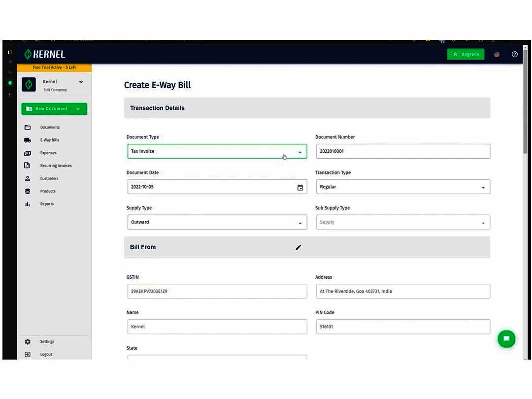
Task: Click the green Upgrade button
Action: tap(465, 54)
